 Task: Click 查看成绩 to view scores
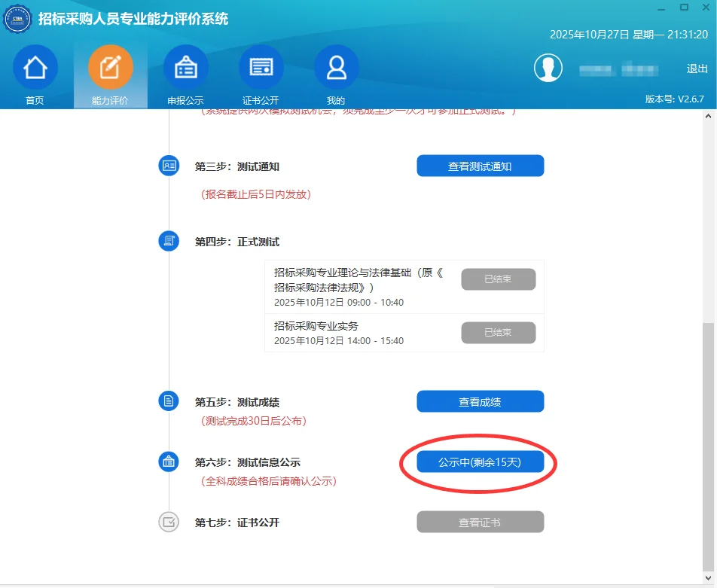click(x=481, y=401)
